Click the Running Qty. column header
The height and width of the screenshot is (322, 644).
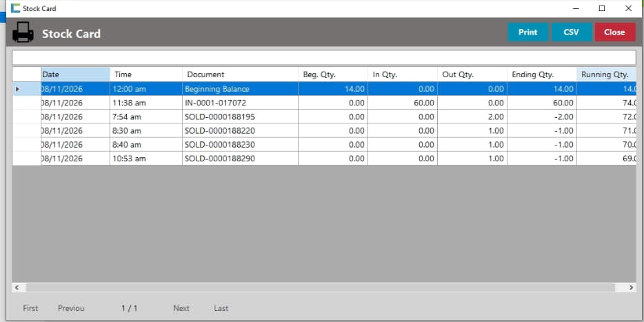tap(606, 74)
